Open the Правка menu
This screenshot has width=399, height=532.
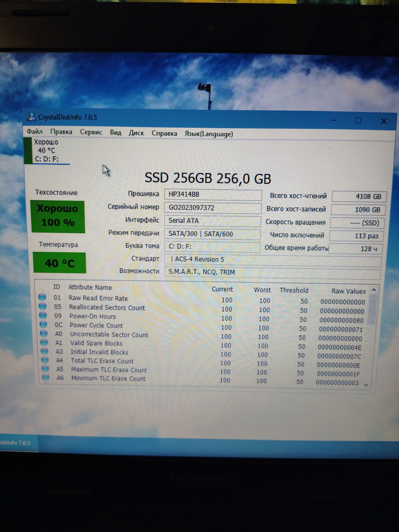point(61,132)
